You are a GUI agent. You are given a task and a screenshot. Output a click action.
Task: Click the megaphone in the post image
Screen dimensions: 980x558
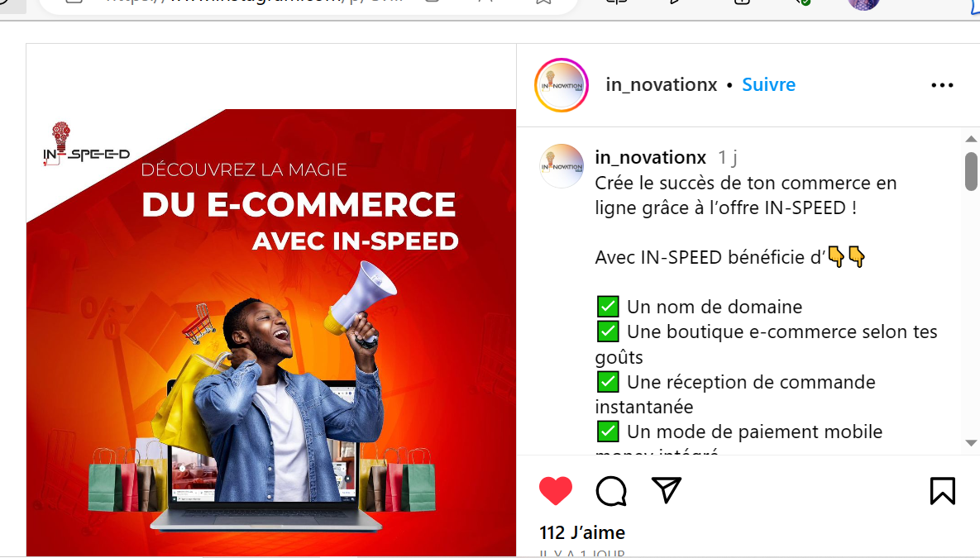pos(361,298)
